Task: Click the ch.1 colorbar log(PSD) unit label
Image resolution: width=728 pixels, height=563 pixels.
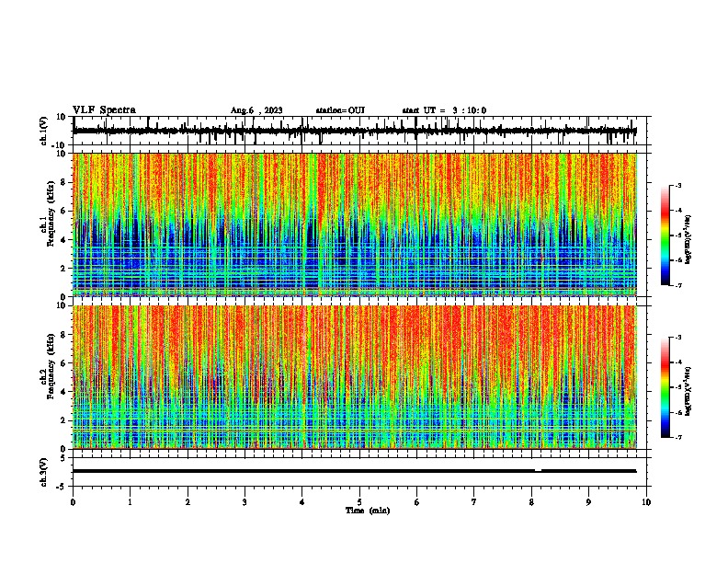Action: pos(688,240)
